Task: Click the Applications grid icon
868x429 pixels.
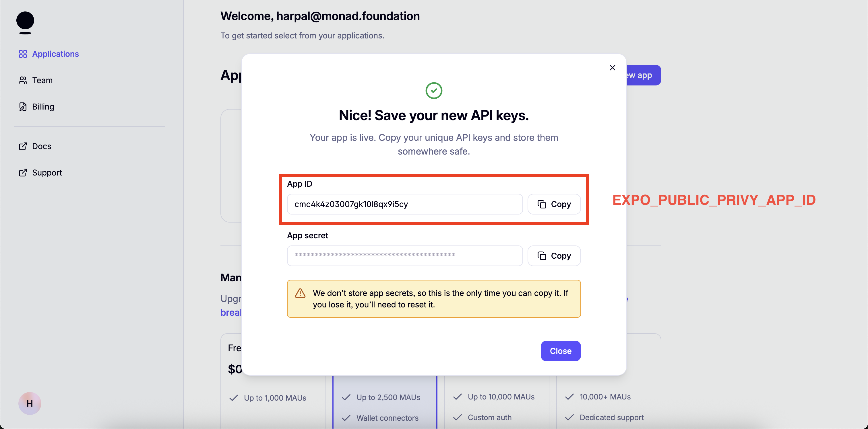Action: coord(23,54)
